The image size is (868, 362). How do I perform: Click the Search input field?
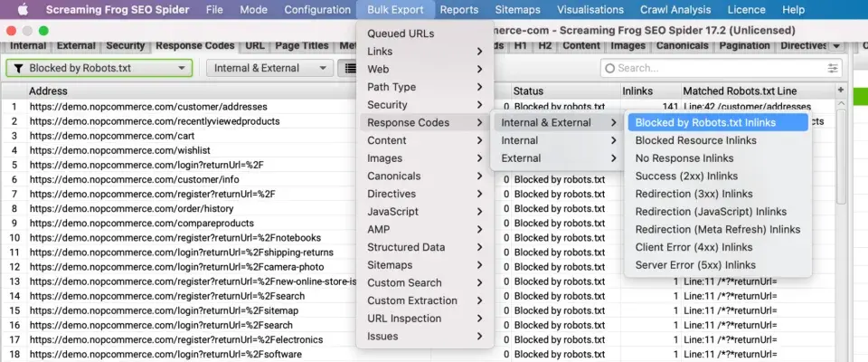722,68
